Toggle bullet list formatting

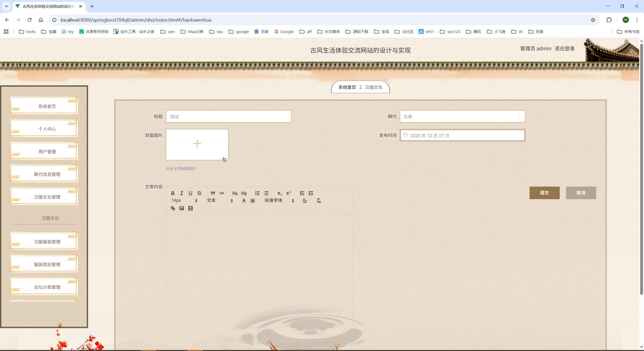(266, 193)
